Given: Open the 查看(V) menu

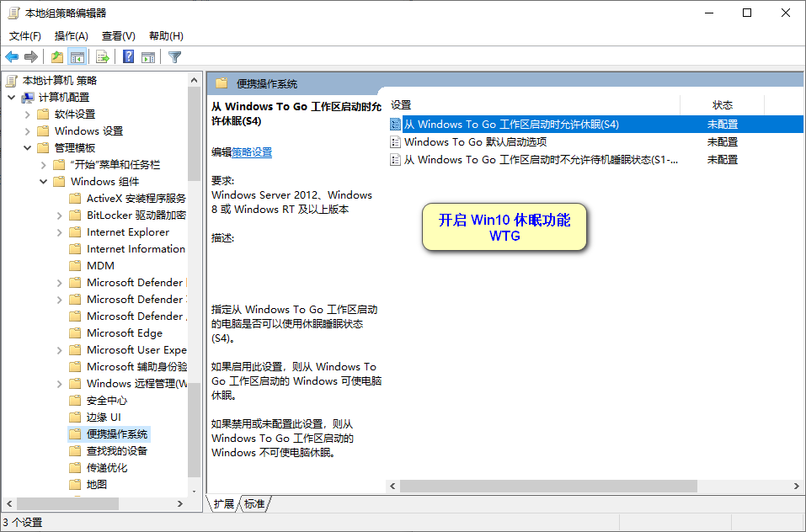Looking at the screenshot, I should tap(118, 36).
